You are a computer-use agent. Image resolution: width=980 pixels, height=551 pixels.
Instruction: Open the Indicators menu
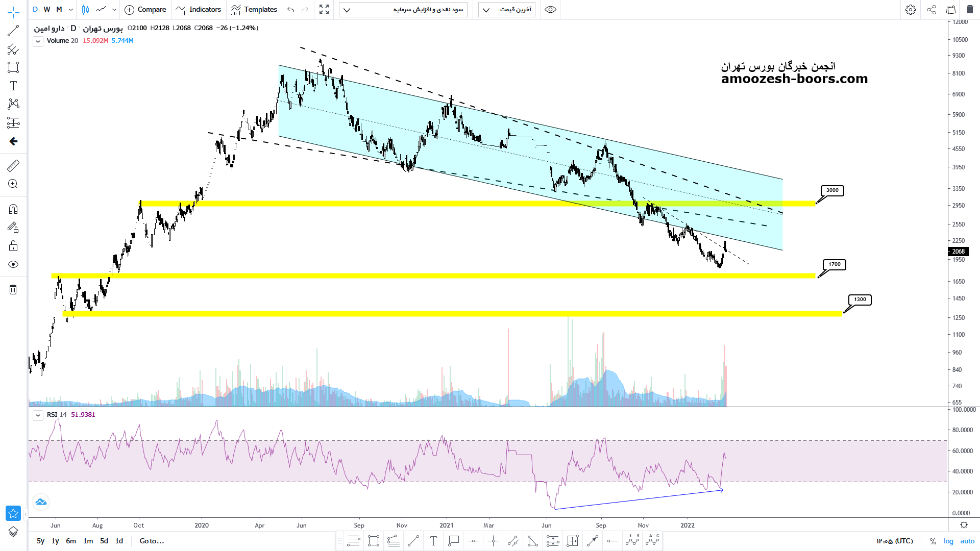pyautogui.click(x=199, y=9)
